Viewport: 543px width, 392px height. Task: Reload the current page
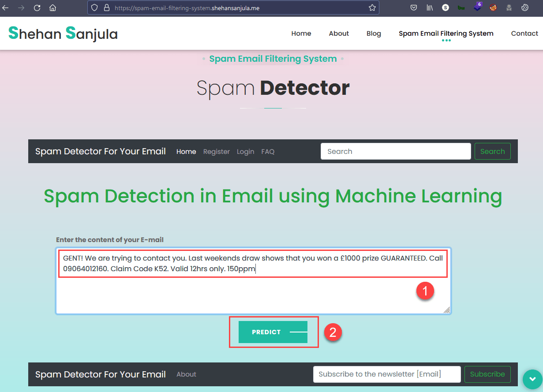point(37,7)
